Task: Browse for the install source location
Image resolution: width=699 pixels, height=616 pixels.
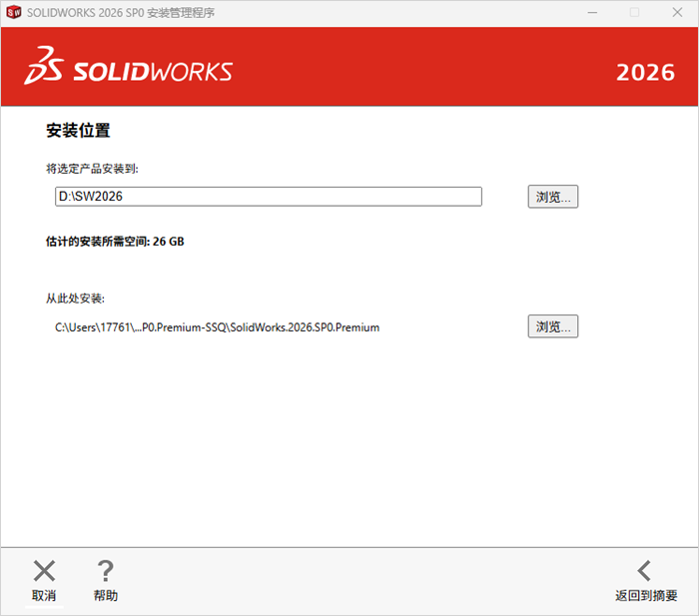Action: tap(553, 326)
